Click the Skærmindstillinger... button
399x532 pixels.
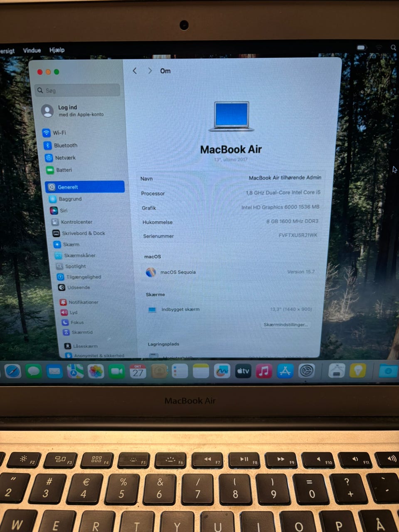click(x=286, y=324)
